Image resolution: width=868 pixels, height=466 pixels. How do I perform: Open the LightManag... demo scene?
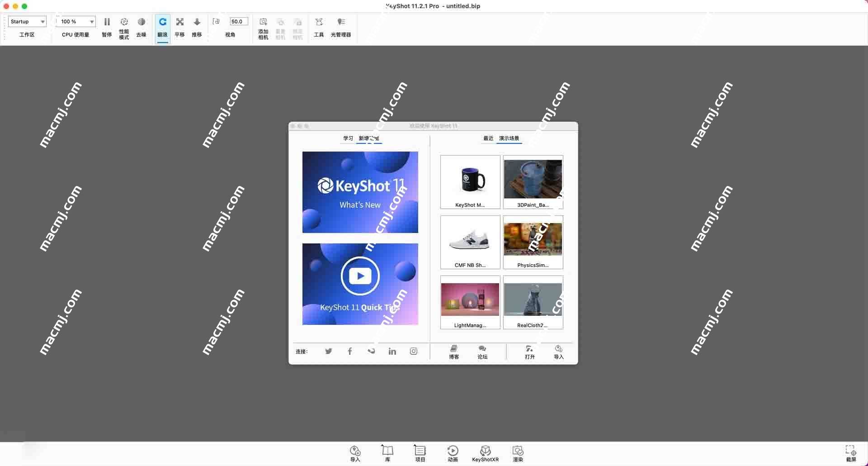(x=470, y=302)
